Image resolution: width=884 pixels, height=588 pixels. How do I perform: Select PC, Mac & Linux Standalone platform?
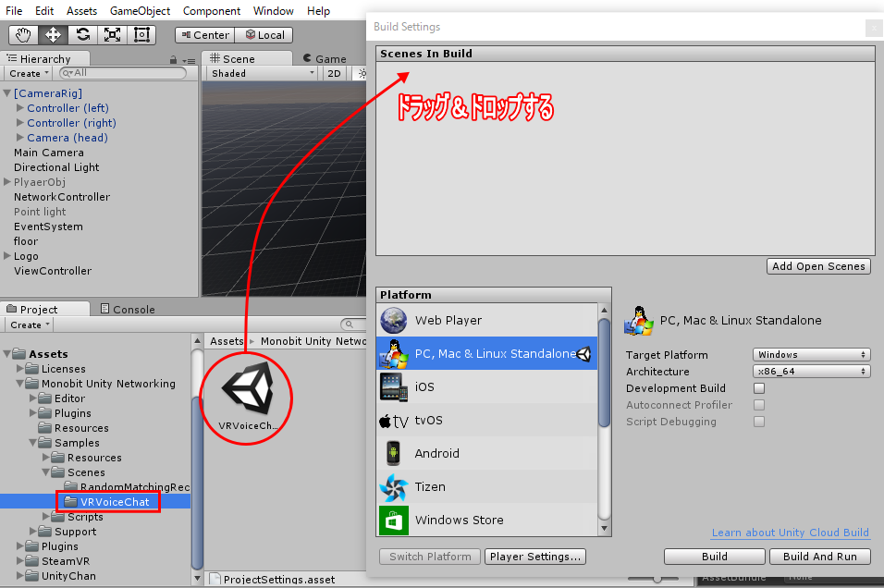click(x=486, y=353)
